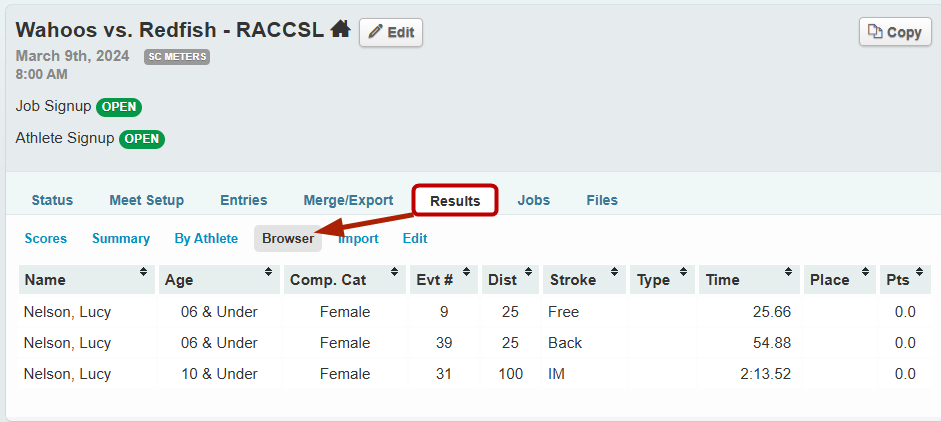Sort by Evt # column arrows

(x=467, y=273)
